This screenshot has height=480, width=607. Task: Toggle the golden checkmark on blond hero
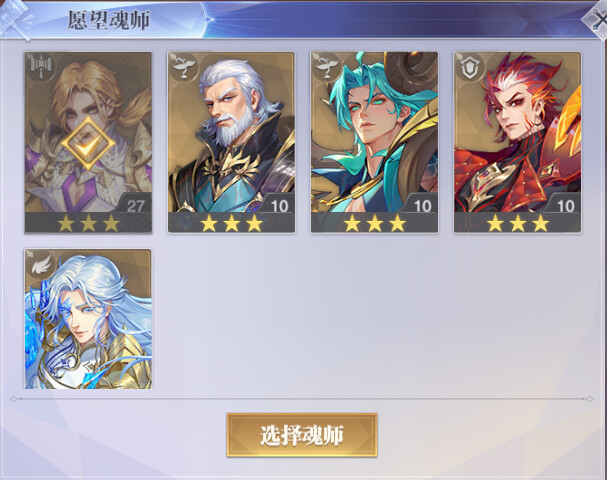tap(88, 143)
